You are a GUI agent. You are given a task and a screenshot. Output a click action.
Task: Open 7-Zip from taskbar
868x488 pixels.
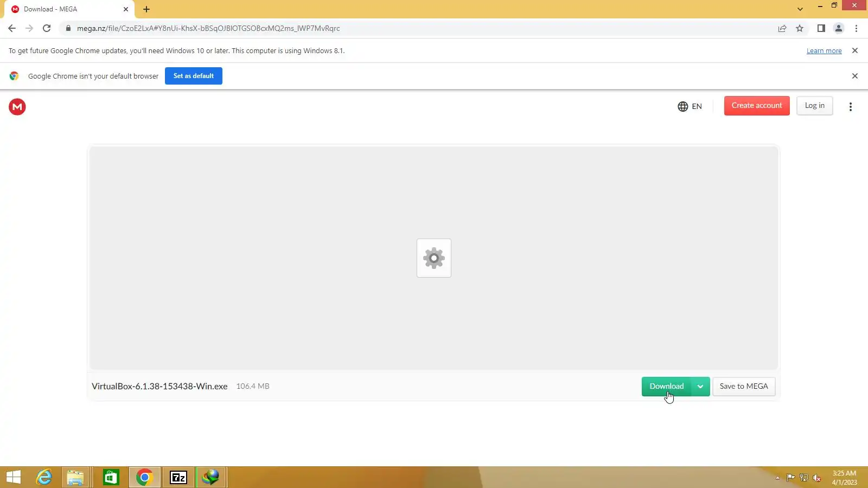pyautogui.click(x=178, y=477)
